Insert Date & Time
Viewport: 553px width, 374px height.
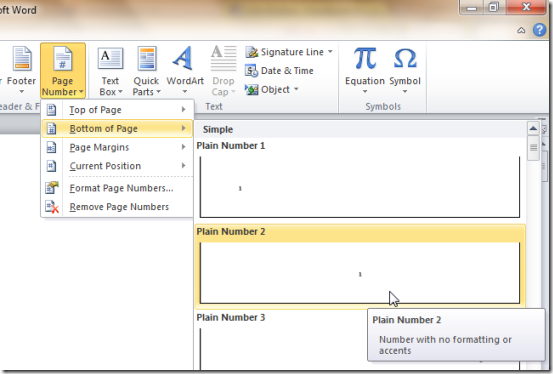279,71
